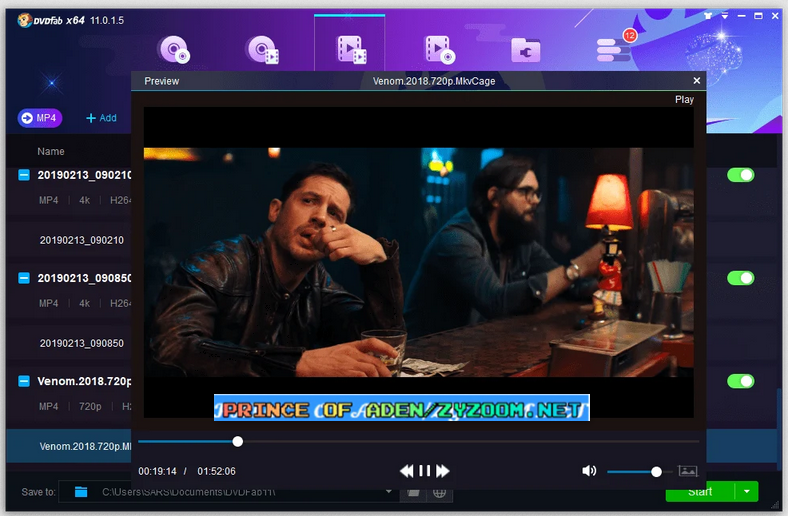This screenshot has height=516, width=788.
Task: Open the Ripper module icon
Action: [x=262, y=49]
